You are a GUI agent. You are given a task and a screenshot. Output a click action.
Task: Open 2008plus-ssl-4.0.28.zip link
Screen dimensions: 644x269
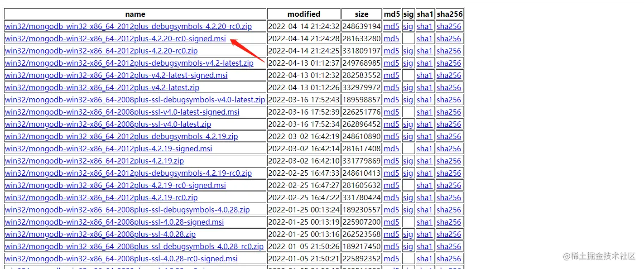[101, 234]
